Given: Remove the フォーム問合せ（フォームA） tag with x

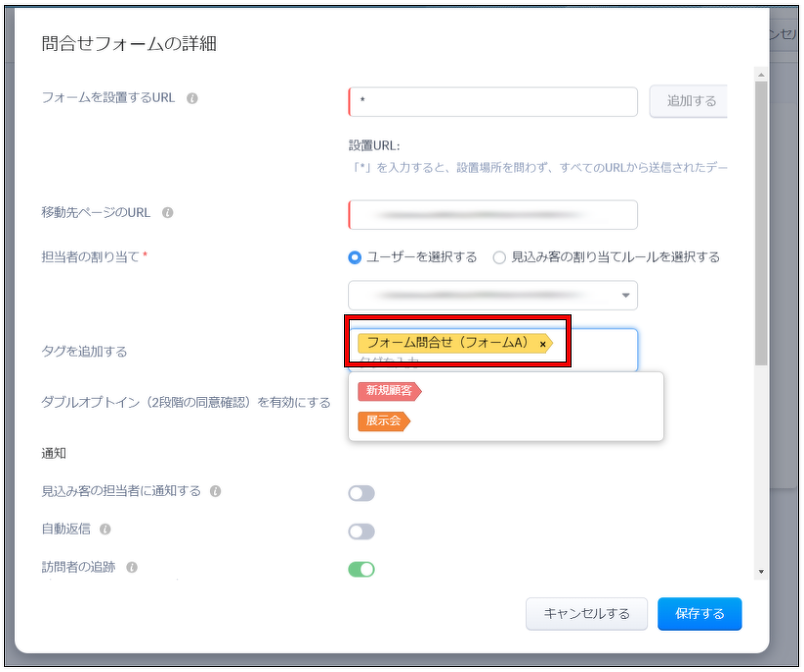Looking at the screenshot, I should 543,343.
